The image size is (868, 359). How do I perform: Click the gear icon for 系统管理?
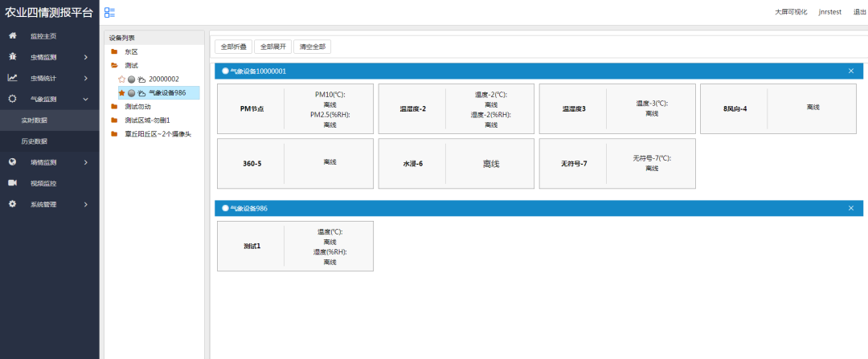click(x=12, y=204)
